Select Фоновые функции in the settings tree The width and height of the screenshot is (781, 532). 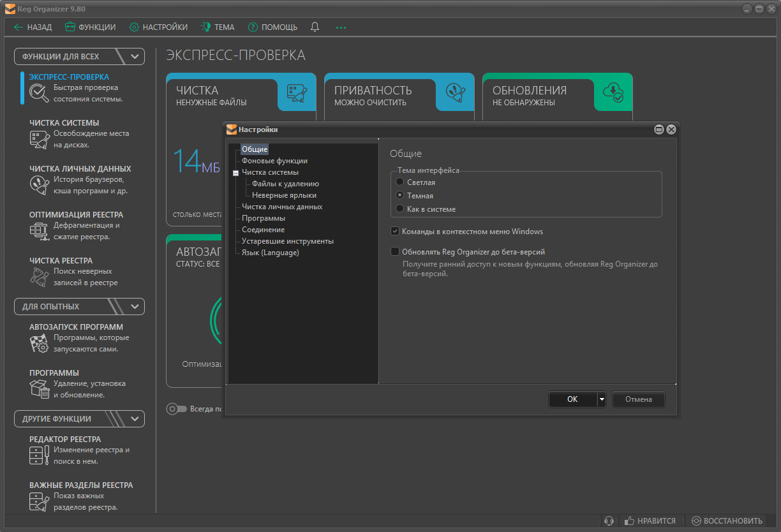[x=274, y=161]
